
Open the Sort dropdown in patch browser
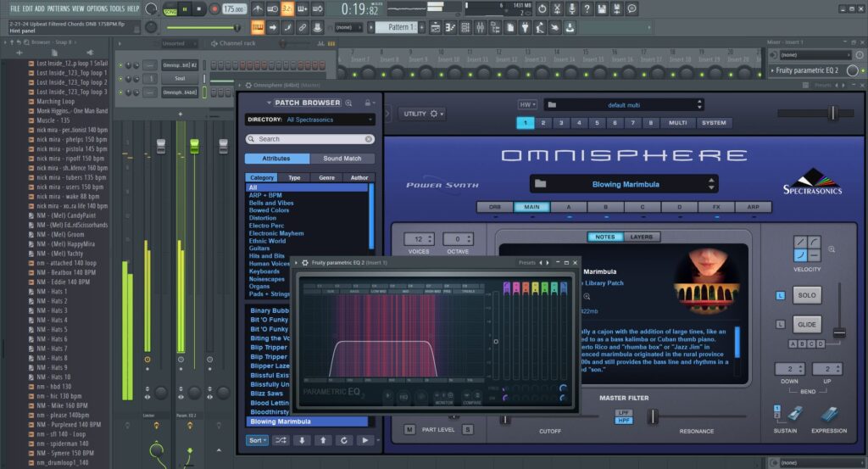(258, 440)
